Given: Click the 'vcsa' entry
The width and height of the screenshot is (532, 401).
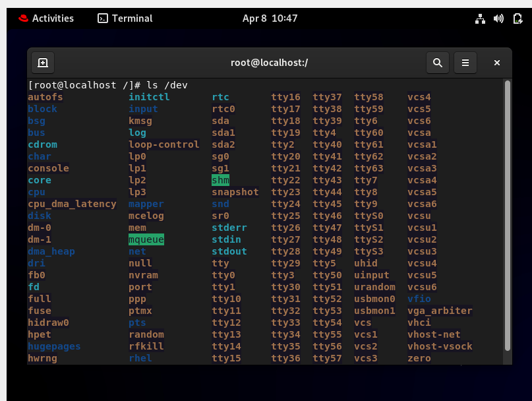Looking at the screenshot, I should pos(419,133).
